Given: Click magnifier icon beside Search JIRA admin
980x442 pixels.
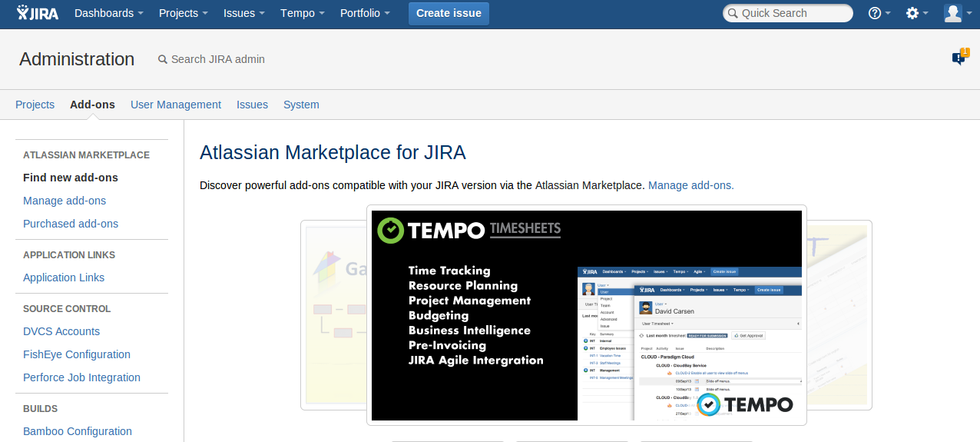Looking at the screenshot, I should click(162, 59).
